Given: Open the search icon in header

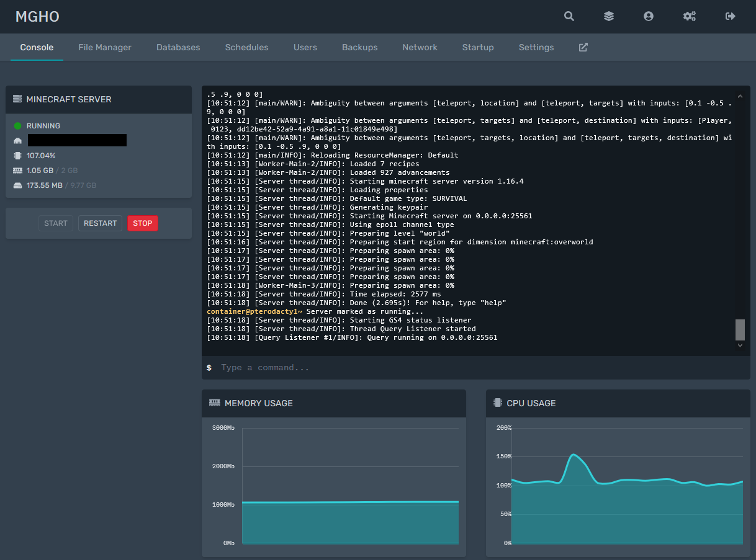Looking at the screenshot, I should pyautogui.click(x=569, y=17).
